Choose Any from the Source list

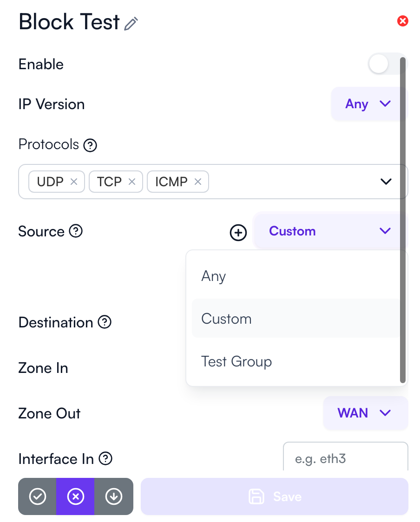click(214, 276)
